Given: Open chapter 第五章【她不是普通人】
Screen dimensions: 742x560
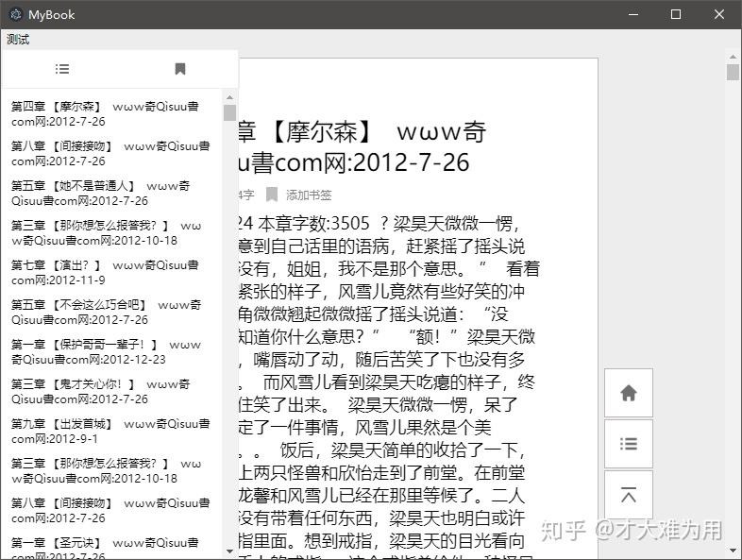Looking at the screenshot, I should [x=104, y=194].
